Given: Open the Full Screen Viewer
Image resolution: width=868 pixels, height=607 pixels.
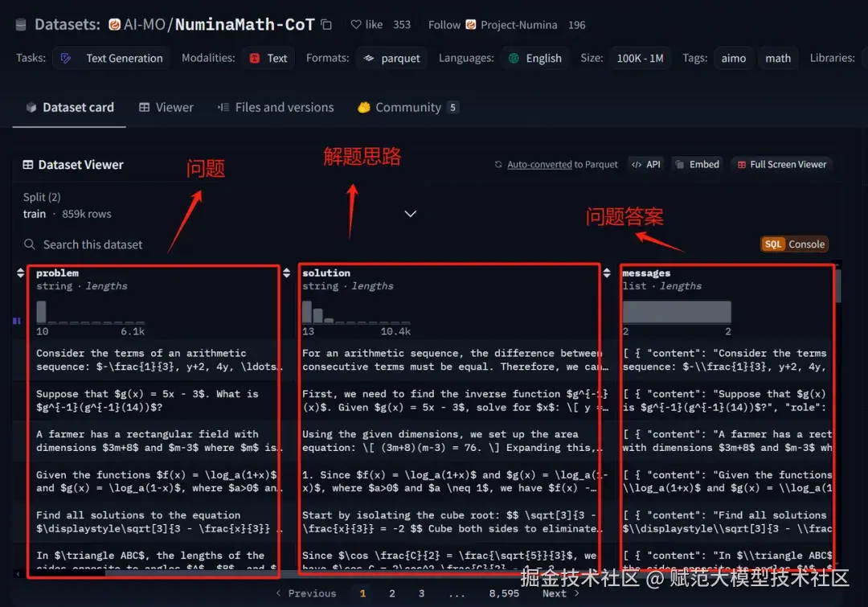Looking at the screenshot, I should pyautogui.click(x=782, y=165).
